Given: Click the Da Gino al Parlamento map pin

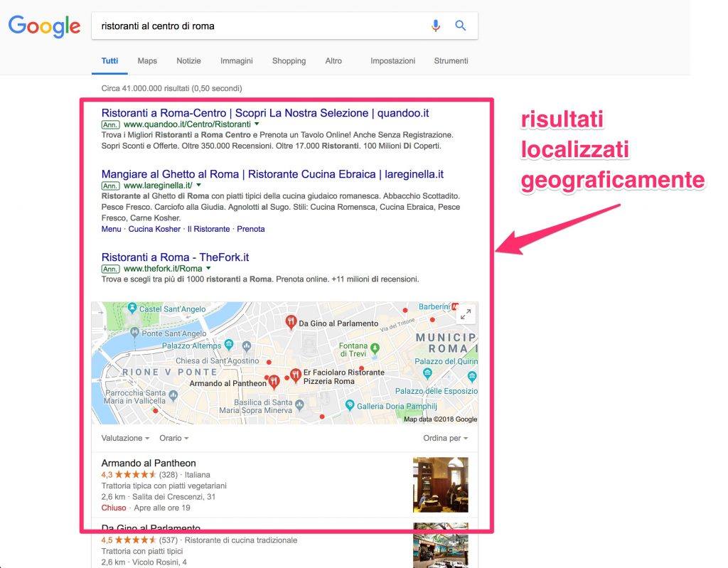Looking at the screenshot, I should click(x=291, y=322).
